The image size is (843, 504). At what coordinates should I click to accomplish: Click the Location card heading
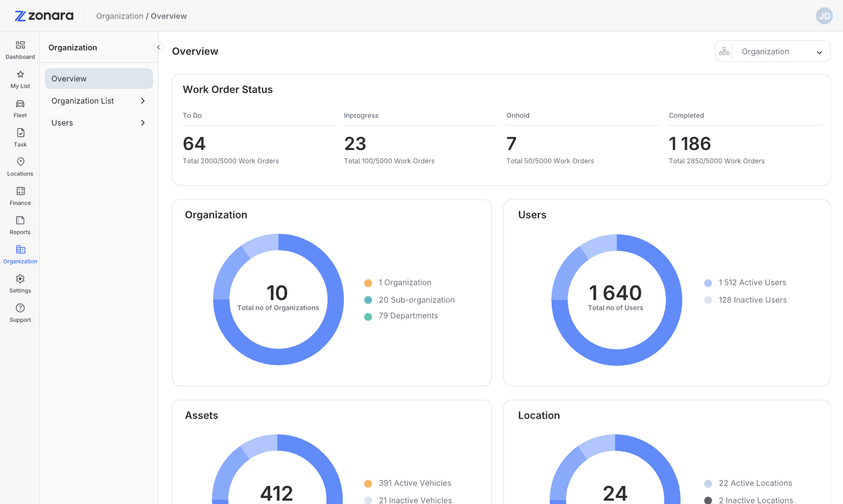coord(539,415)
